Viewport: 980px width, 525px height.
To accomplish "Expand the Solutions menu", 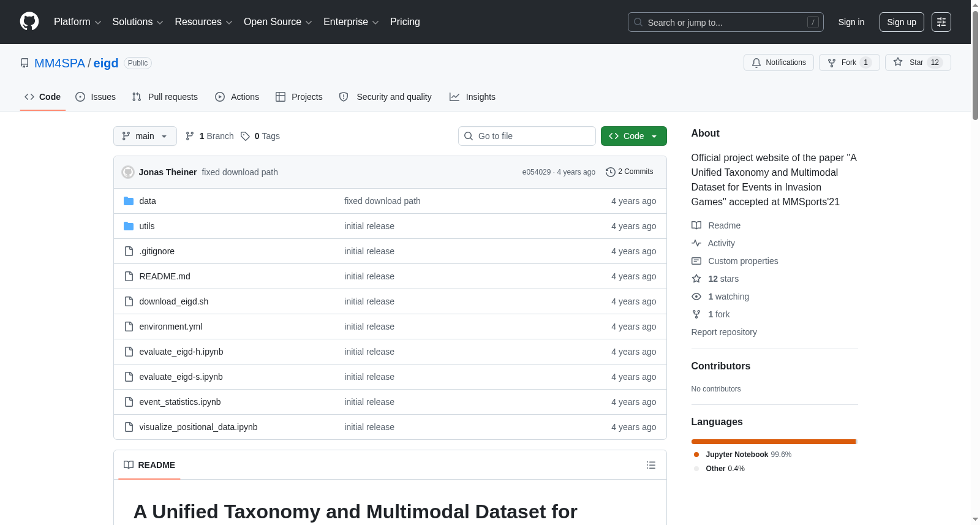I will coord(138,22).
